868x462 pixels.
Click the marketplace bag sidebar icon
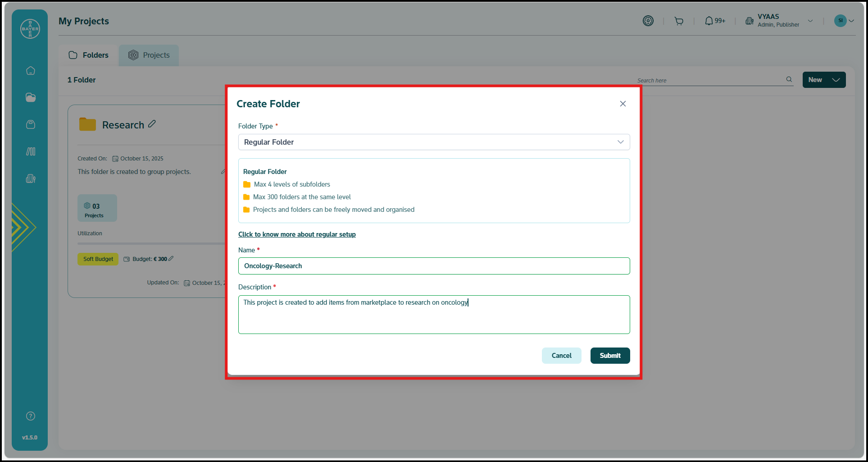point(31,124)
